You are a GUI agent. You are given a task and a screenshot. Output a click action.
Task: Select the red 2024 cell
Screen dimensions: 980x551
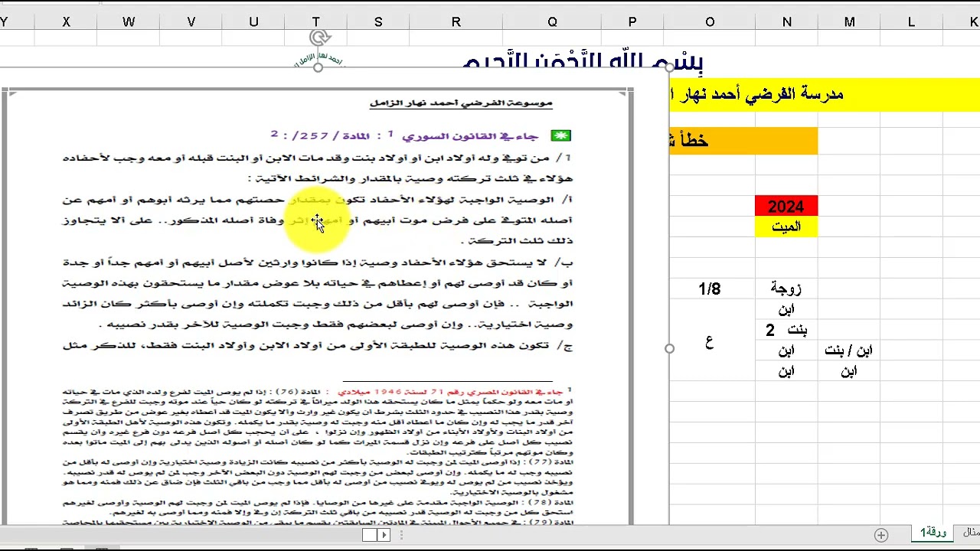pyautogui.click(x=786, y=206)
